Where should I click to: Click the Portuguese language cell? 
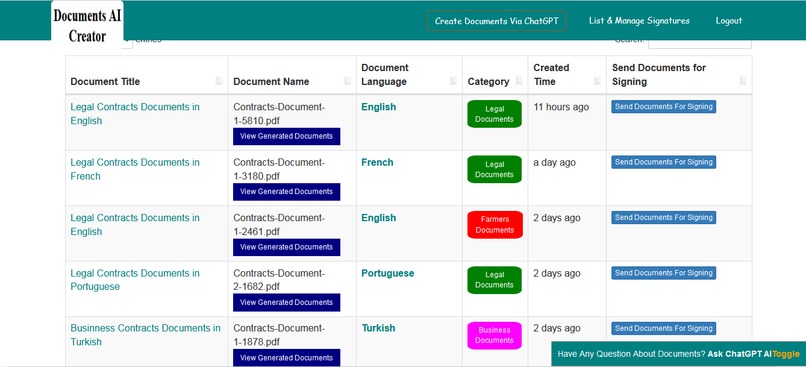click(x=388, y=273)
